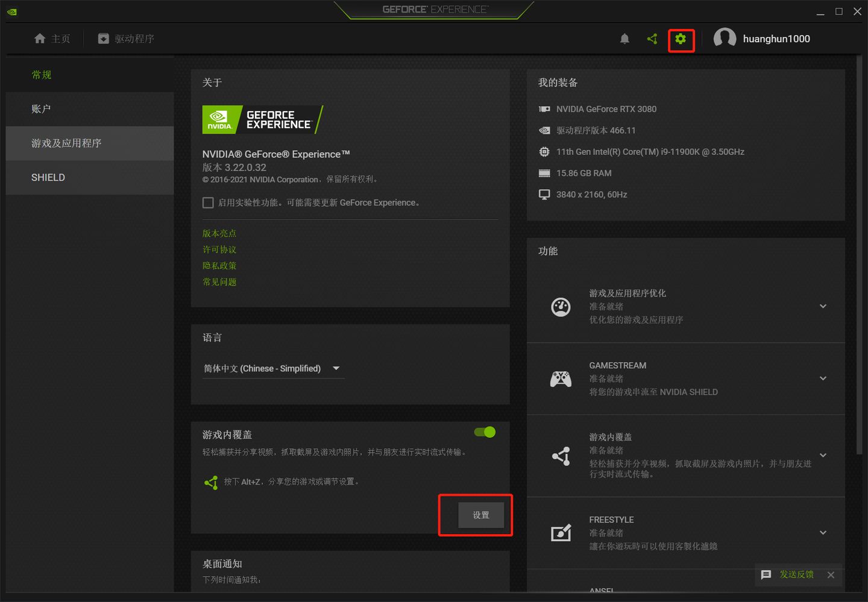Click the gamepad icon beside 游戏及应用程序优化

point(561,306)
